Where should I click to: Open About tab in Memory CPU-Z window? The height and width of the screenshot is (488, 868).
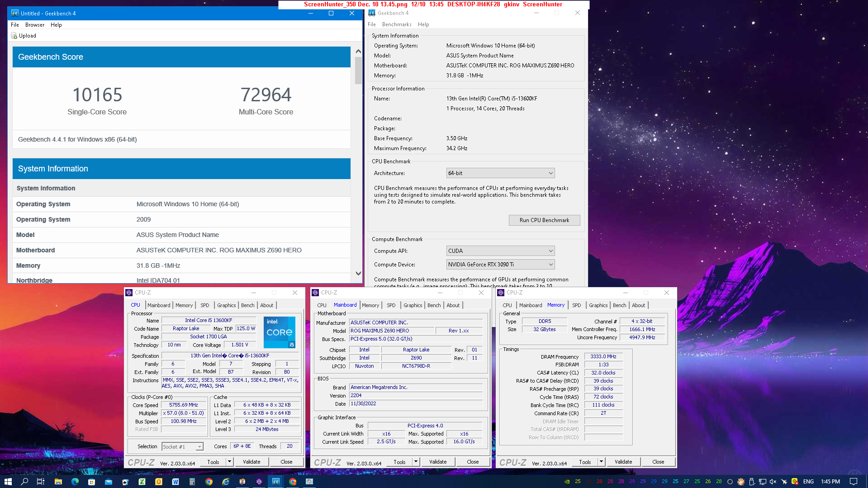pyautogui.click(x=639, y=305)
